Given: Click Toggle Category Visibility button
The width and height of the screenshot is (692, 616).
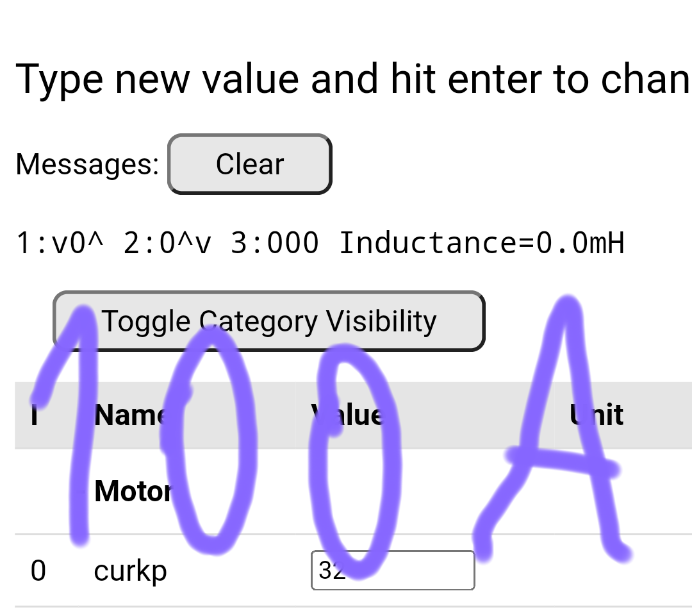Looking at the screenshot, I should pyautogui.click(x=269, y=321).
